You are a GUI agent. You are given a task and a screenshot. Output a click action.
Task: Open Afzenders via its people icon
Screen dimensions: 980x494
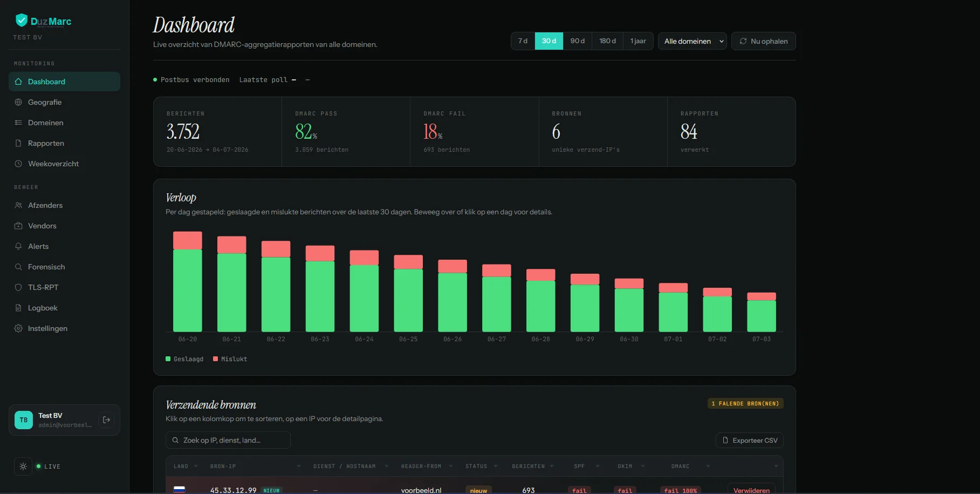18,205
